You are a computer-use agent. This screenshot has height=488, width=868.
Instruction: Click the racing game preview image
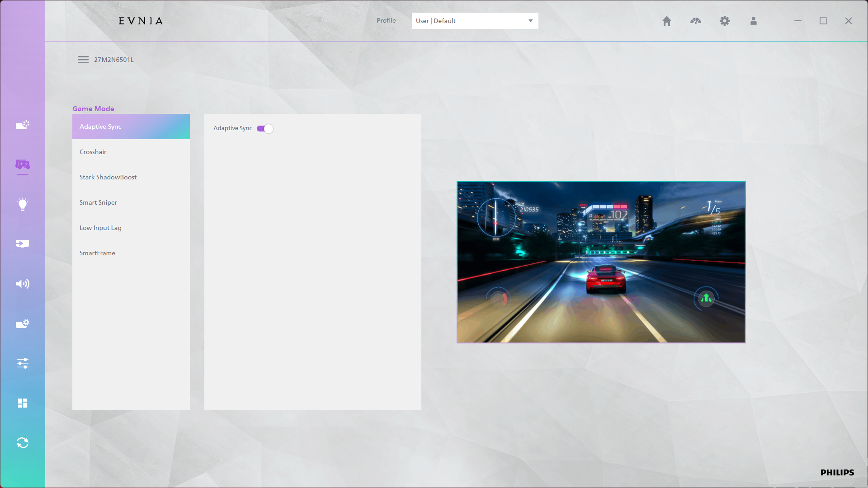click(601, 262)
